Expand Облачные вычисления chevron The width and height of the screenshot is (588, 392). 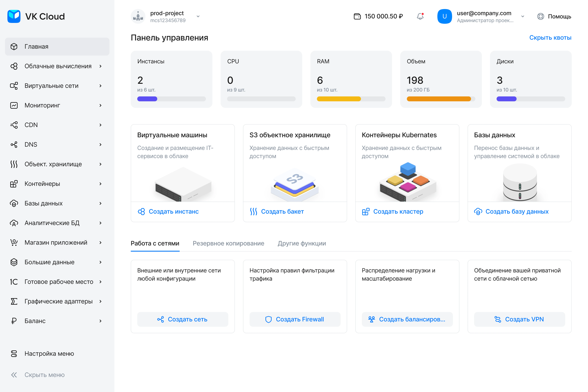coord(100,66)
